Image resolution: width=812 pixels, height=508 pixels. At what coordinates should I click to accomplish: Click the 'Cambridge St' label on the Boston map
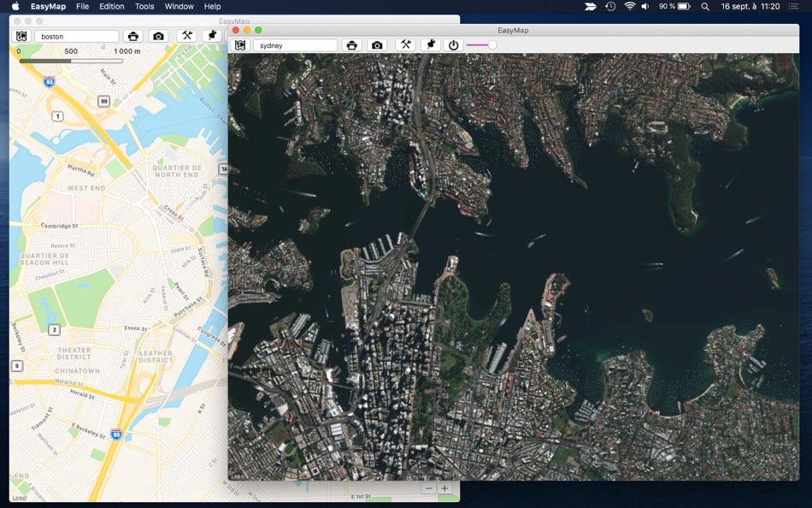pyautogui.click(x=60, y=226)
